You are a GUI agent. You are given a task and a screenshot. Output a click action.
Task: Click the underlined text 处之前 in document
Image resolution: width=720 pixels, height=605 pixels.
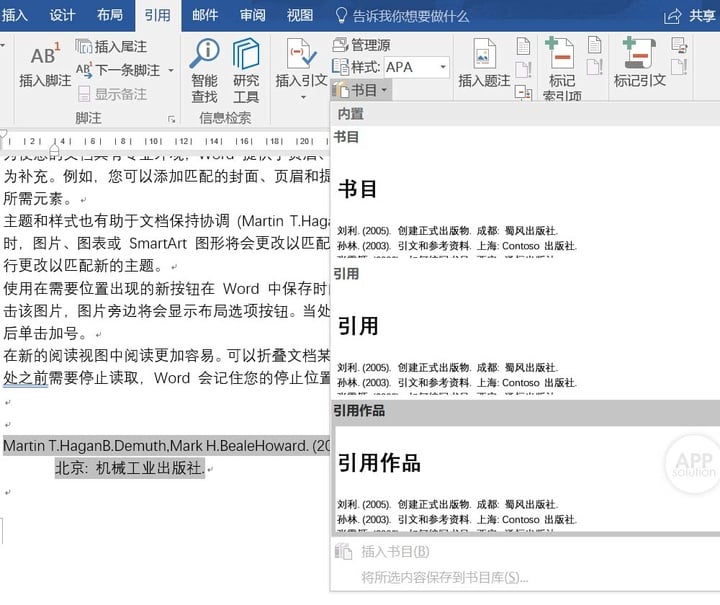[x=25, y=378]
